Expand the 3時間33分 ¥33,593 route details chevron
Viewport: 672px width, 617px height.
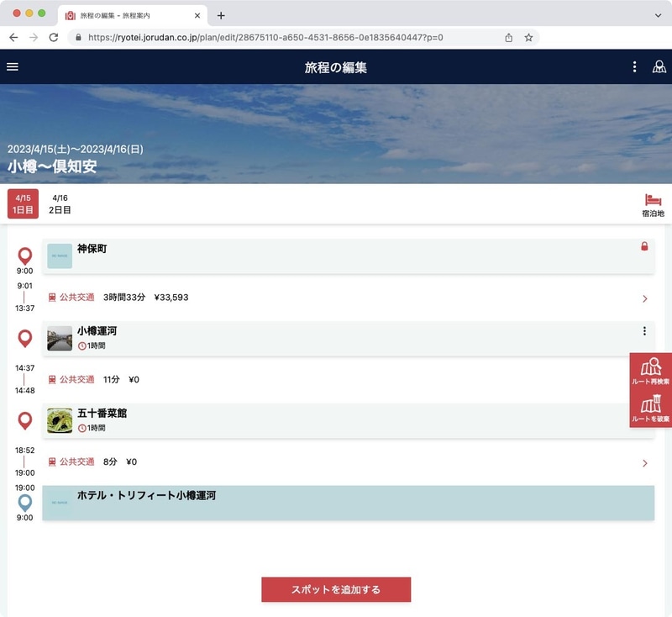[x=644, y=299]
